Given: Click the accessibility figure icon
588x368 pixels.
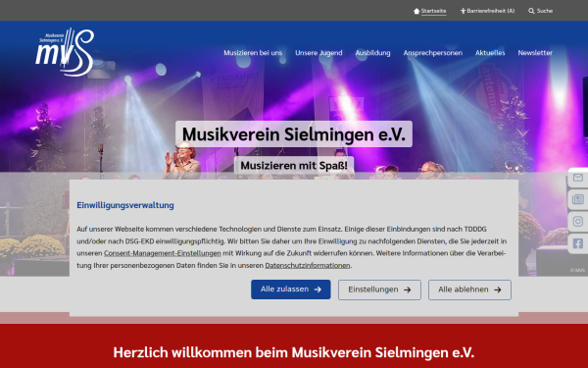Looking at the screenshot, I should tap(463, 11).
